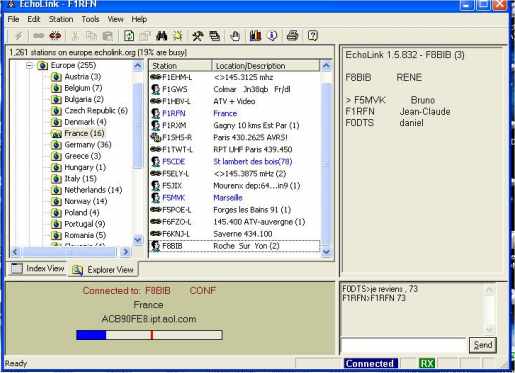Click the stacked-windows Preferences toolbar icon
This screenshot has width=515, height=373.
[215, 36]
